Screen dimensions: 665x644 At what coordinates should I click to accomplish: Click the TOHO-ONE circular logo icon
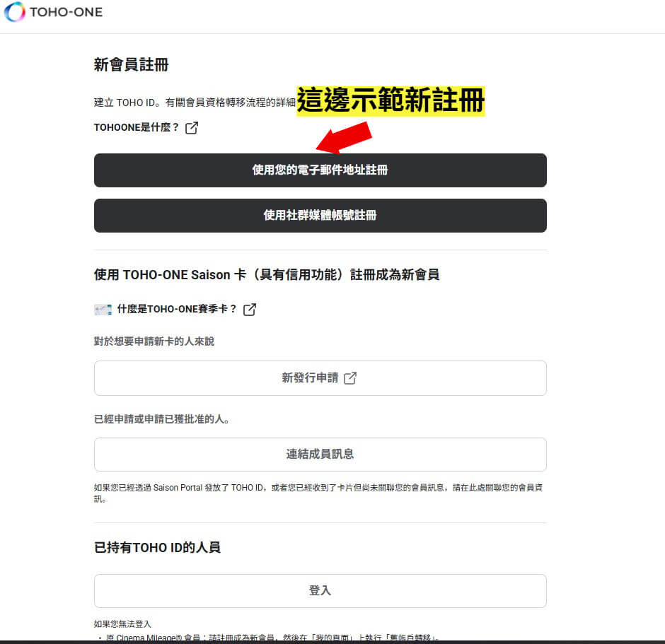coord(15,12)
